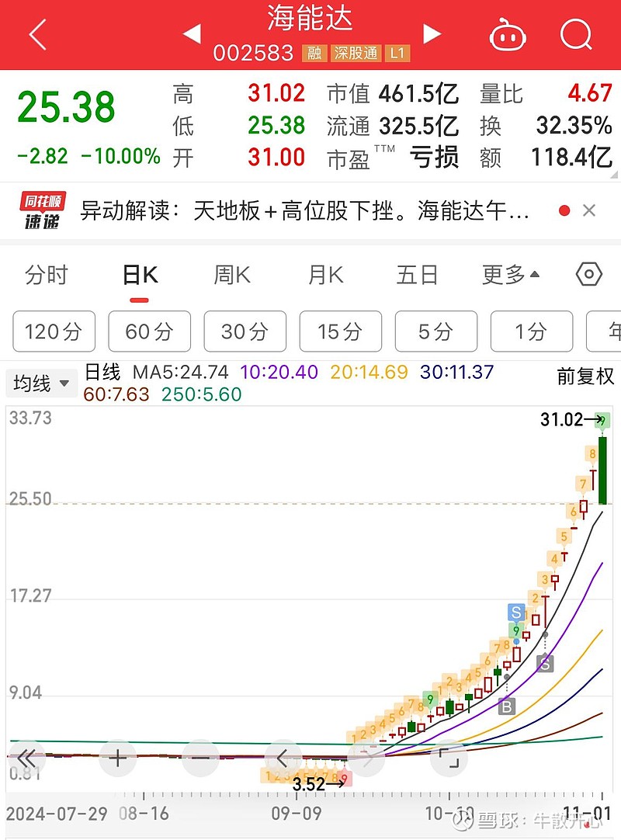Tap the 31.02 high annotation on chart
The height and width of the screenshot is (840, 621).
(572, 419)
